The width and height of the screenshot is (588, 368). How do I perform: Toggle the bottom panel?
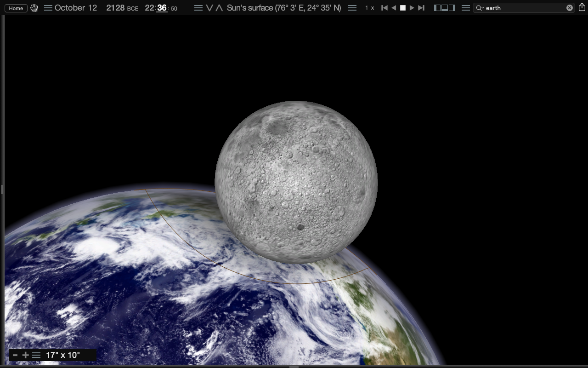click(x=445, y=8)
